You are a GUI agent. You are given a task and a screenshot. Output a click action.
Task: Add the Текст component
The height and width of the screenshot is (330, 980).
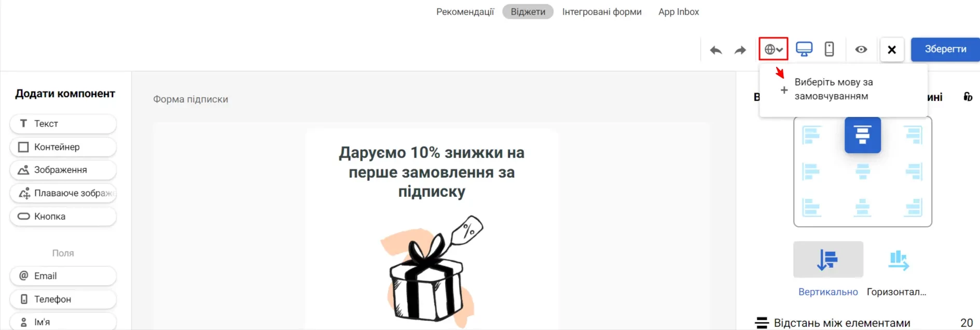click(63, 124)
